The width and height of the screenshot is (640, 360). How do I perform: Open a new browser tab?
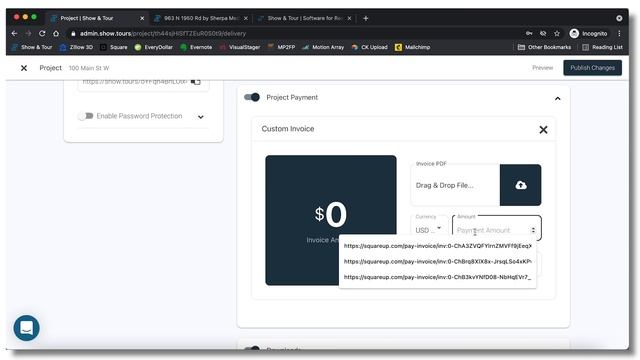click(365, 18)
